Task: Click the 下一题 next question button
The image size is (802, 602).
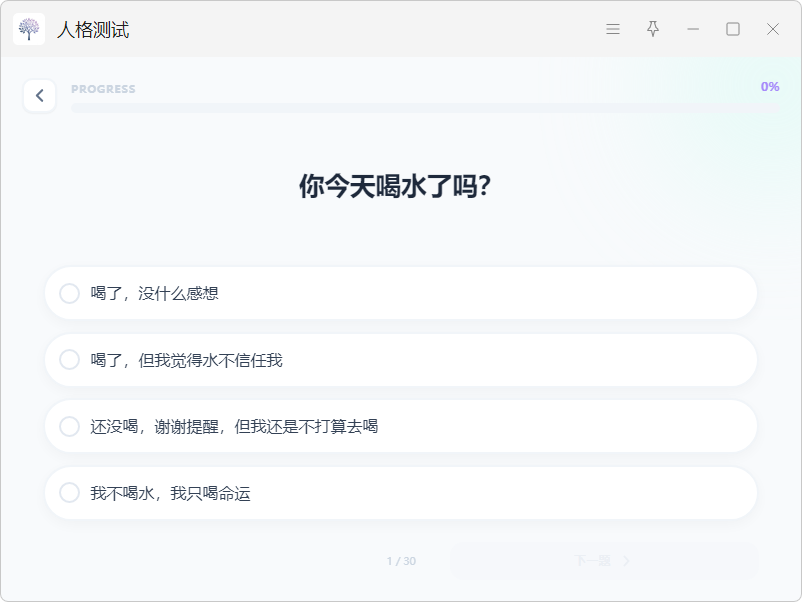Action: [x=603, y=561]
